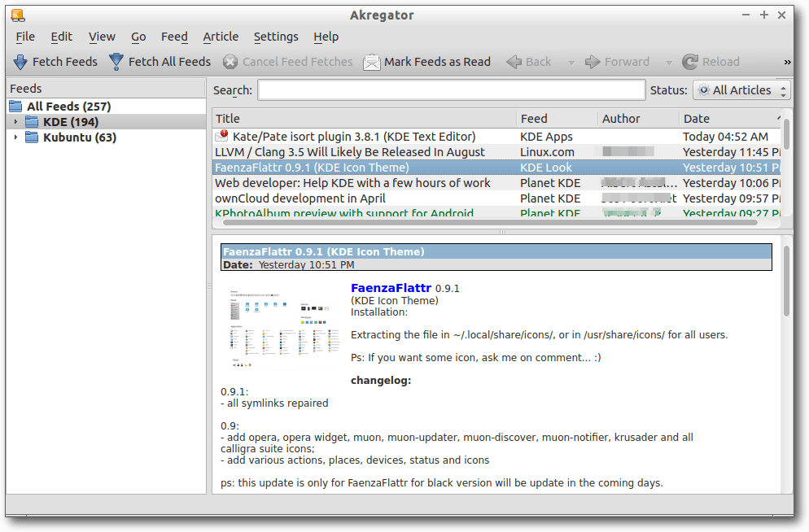The width and height of the screenshot is (809, 532).
Task: Click the article header title bar in viewer
Action: 496,251
